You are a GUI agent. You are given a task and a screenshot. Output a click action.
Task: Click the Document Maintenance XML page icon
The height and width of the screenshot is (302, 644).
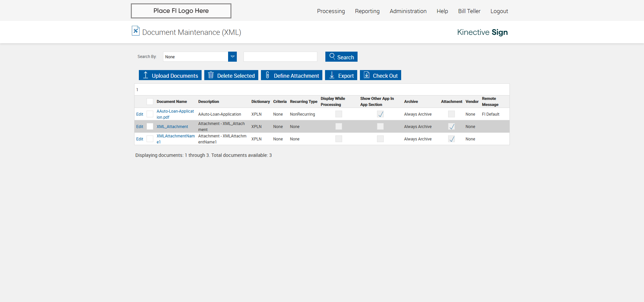click(136, 31)
